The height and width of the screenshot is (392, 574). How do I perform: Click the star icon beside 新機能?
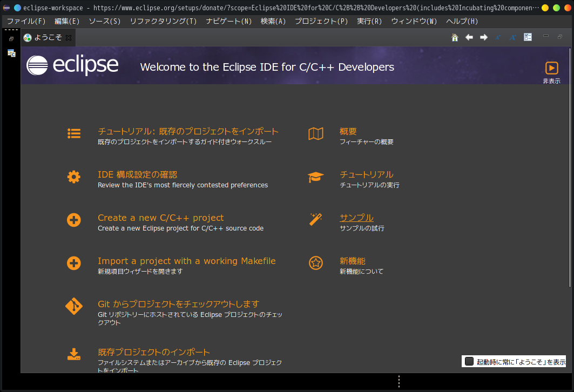[x=316, y=263]
